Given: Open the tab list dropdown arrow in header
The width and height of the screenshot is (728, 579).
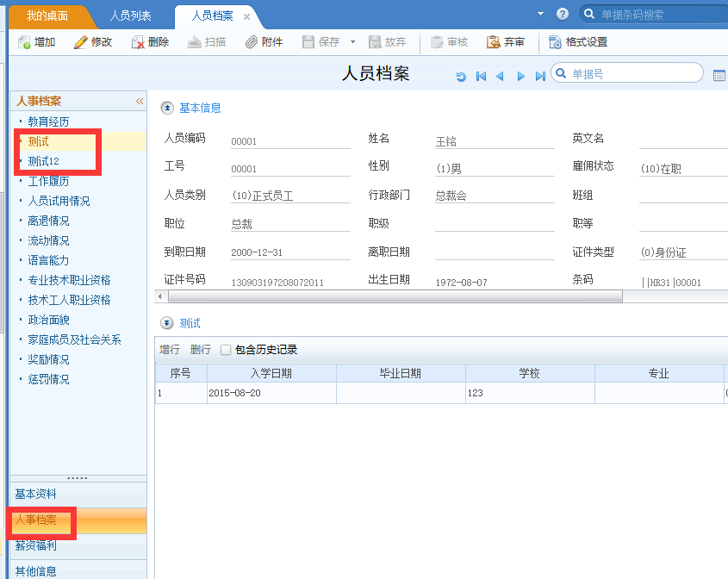Looking at the screenshot, I should [540, 14].
